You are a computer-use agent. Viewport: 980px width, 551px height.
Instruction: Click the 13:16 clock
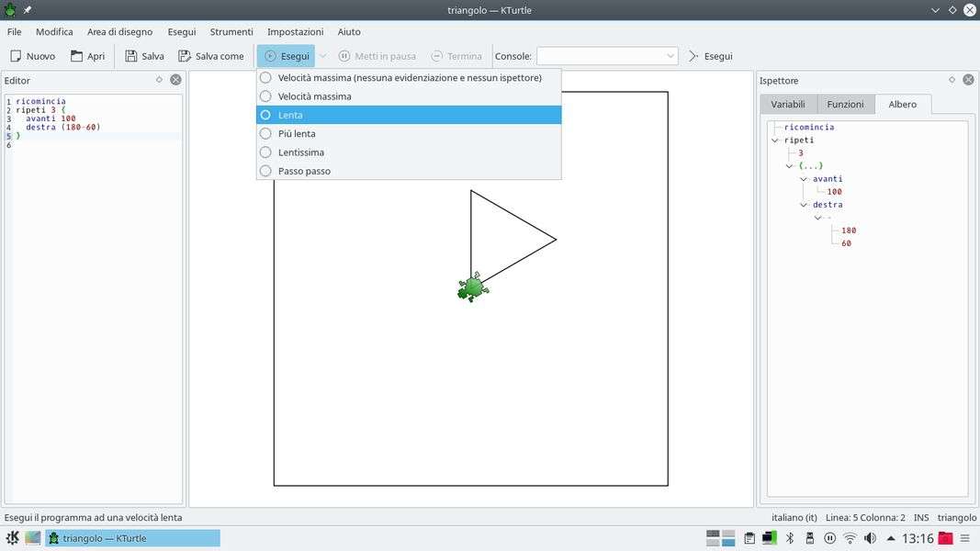pyautogui.click(x=918, y=538)
